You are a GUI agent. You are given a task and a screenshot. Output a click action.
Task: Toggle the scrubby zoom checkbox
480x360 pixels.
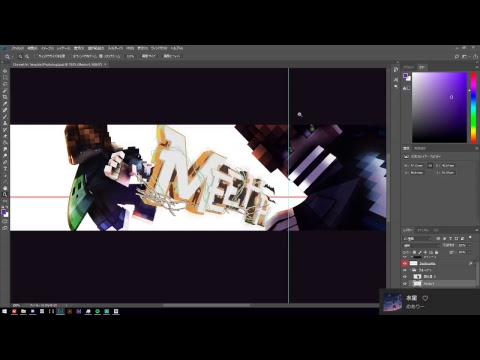click(x=101, y=56)
